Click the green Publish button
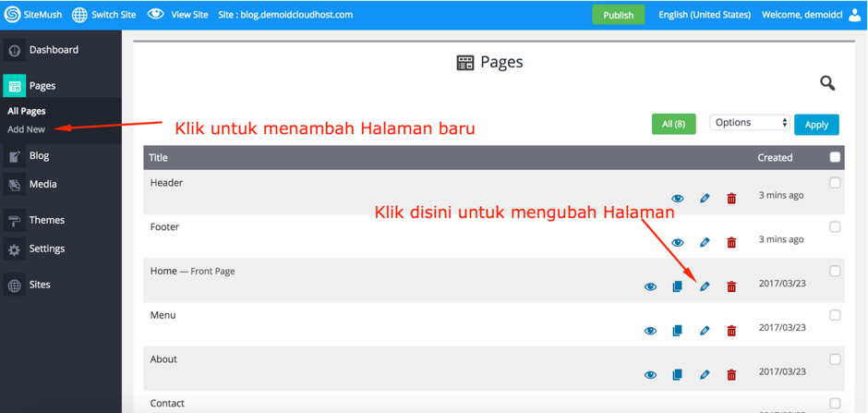Viewport: 868px width, 413px height. (x=619, y=15)
